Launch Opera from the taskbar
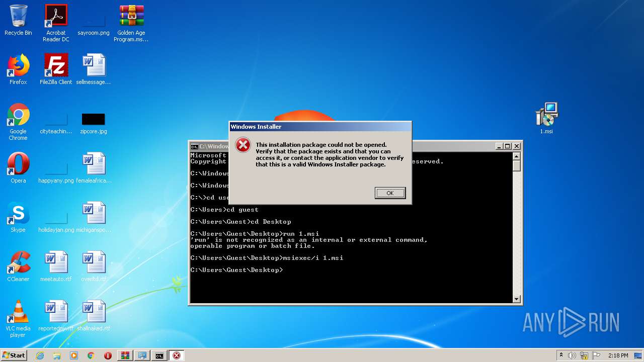 pos(108,355)
